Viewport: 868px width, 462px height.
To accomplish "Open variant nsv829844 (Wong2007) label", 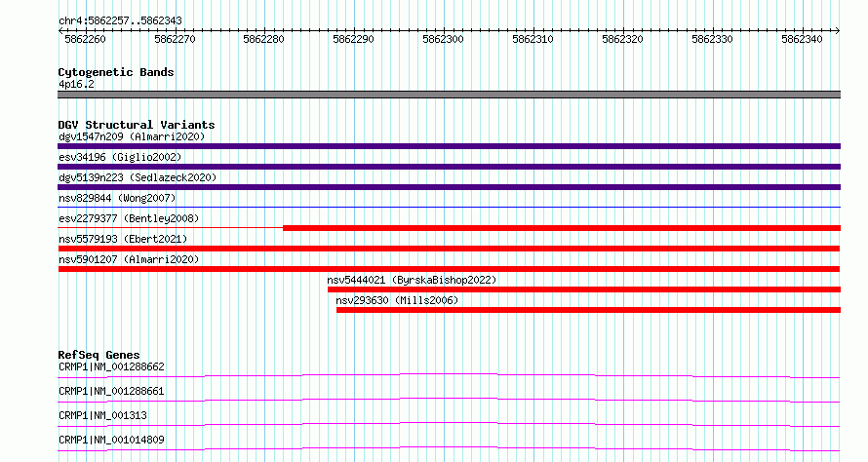I will pos(117,198).
